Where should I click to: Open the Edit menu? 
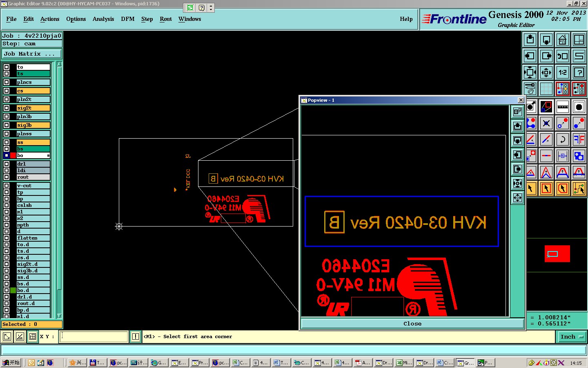point(29,19)
